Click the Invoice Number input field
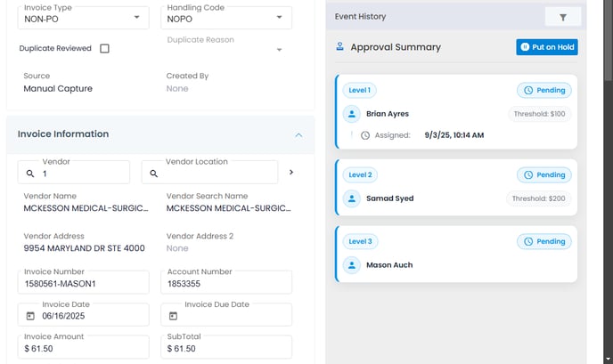The image size is (613, 364). tap(84, 284)
